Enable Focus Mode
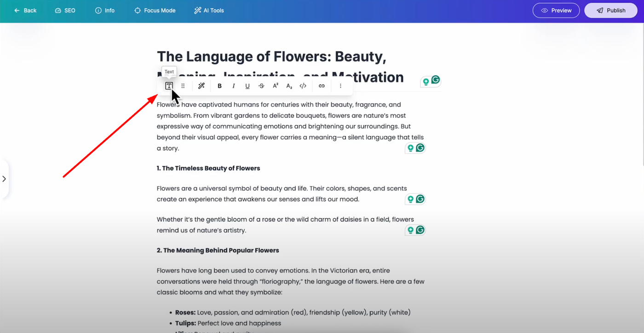The image size is (644, 333). coord(155,11)
